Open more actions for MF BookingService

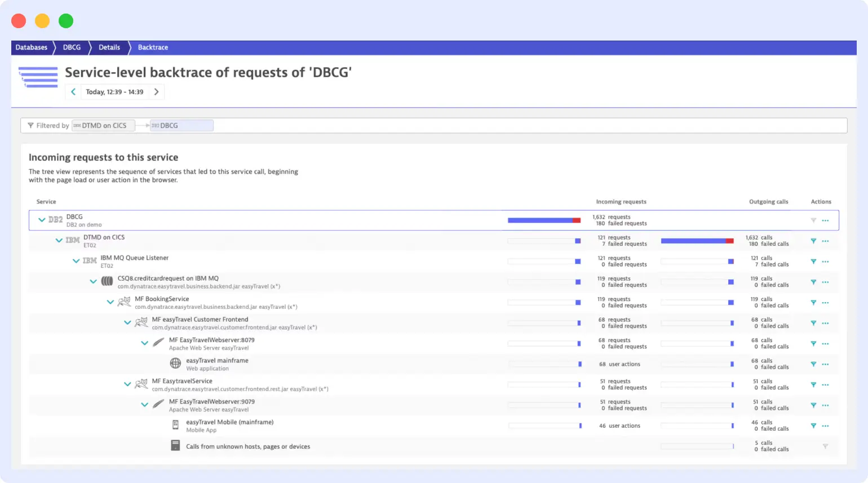[825, 303]
